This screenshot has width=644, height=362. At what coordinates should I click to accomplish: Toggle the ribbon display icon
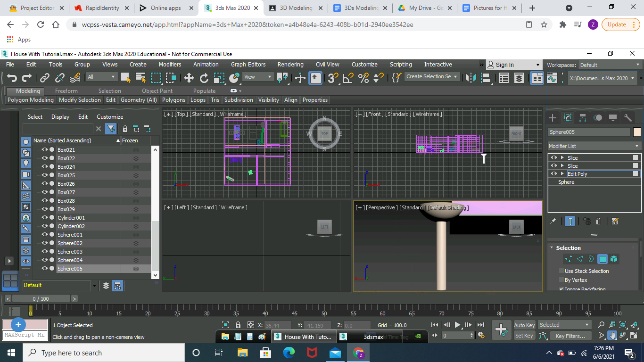pyautogui.click(x=537, y=78)
